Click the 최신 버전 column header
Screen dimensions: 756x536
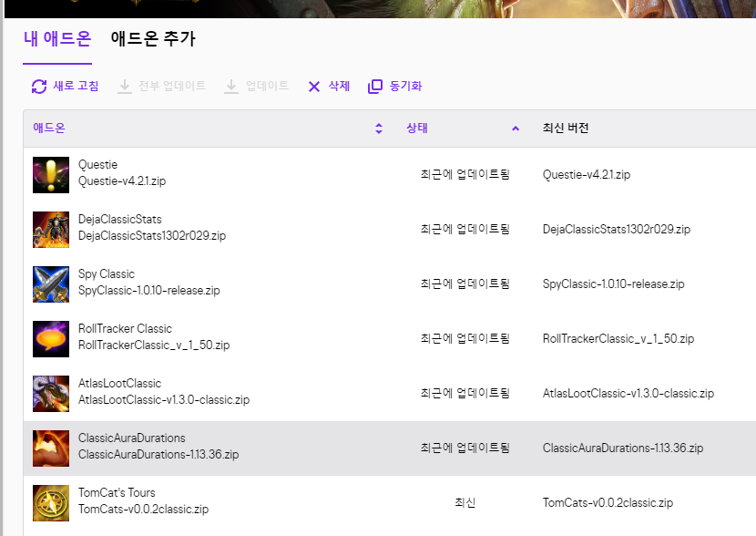(566, 129)
